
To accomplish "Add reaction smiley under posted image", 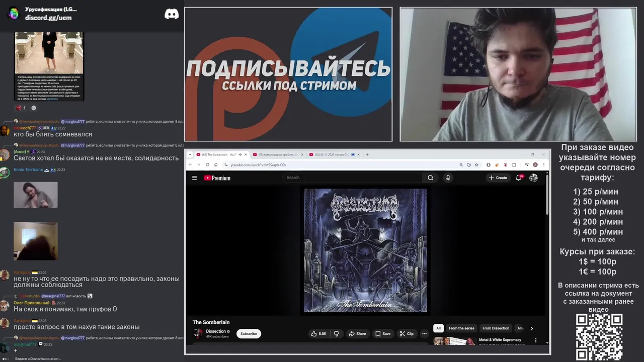I will 34,108.
